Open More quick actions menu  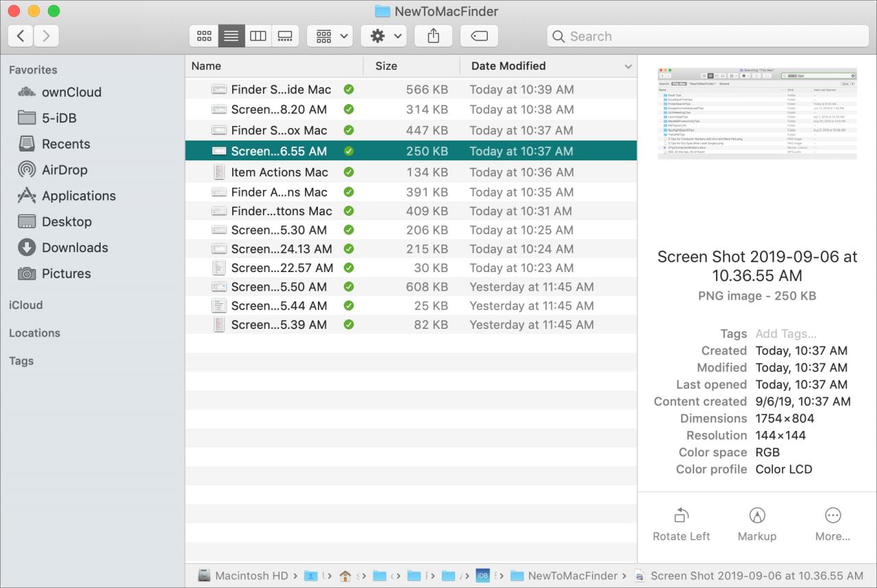coord(832,524)
